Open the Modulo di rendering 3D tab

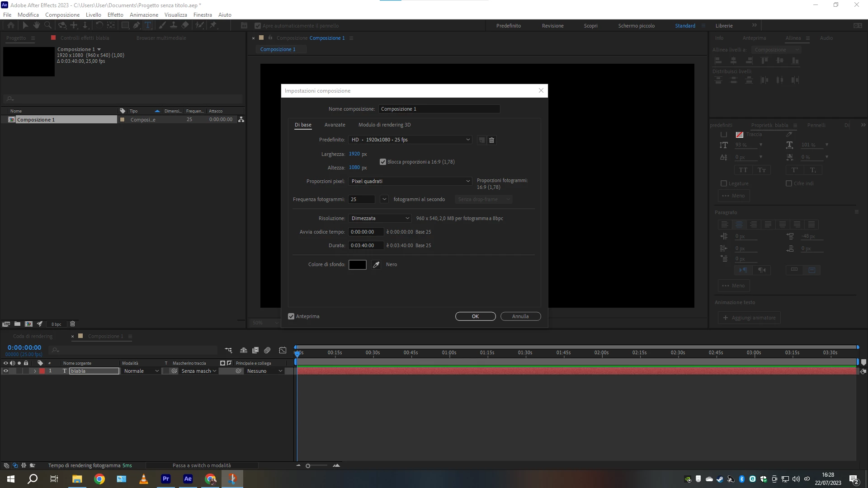coord(384,125)
